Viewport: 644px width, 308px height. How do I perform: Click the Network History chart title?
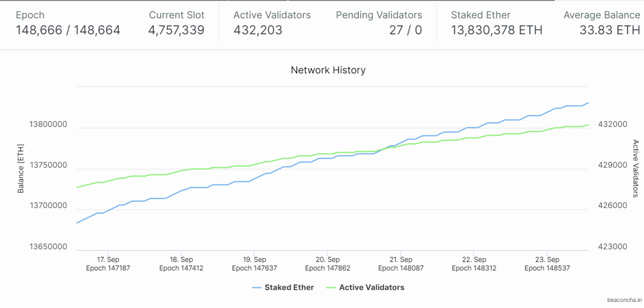point(328,70)
